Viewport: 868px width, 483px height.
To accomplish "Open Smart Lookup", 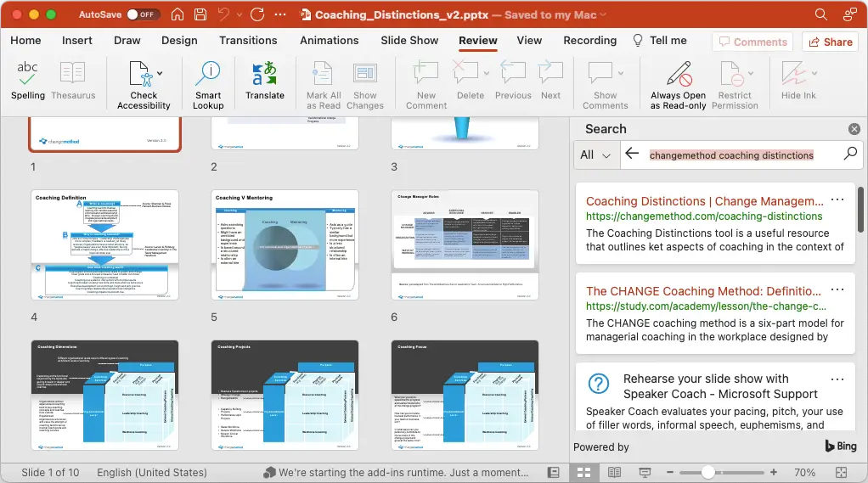I will click(x=208, y=85).
